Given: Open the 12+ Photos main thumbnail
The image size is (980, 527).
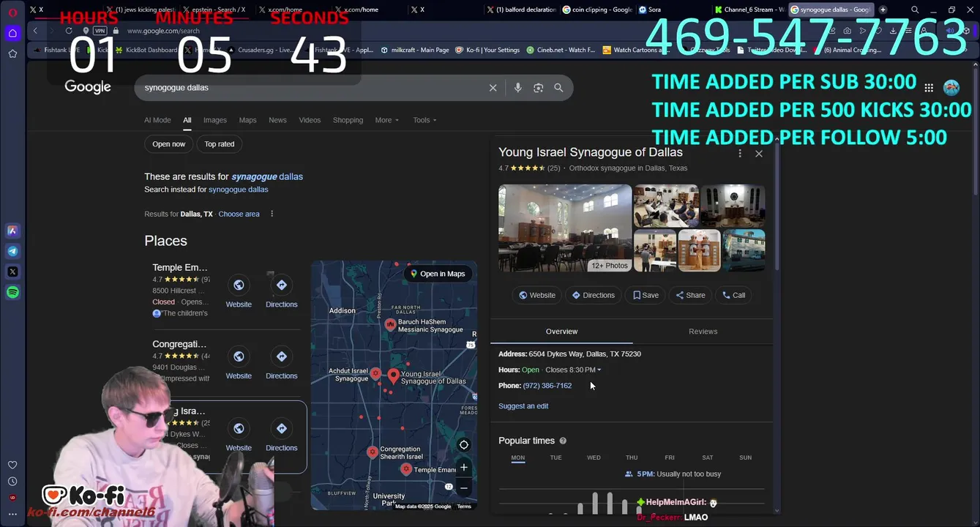Looking at the screenshot, I should (565, 228).
